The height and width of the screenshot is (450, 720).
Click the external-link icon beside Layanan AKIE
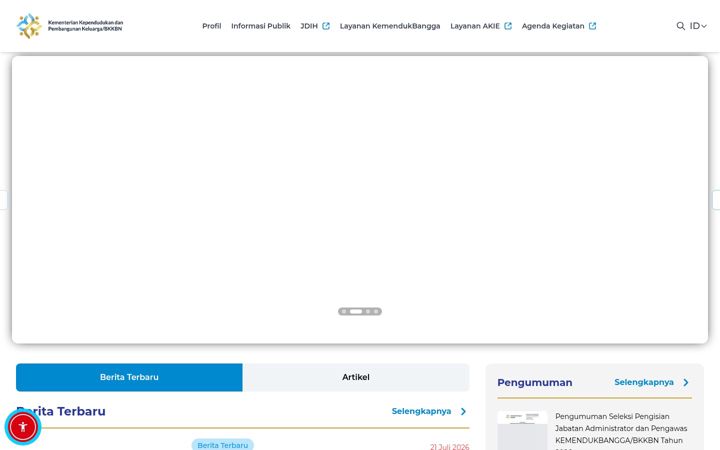[508, 26]
